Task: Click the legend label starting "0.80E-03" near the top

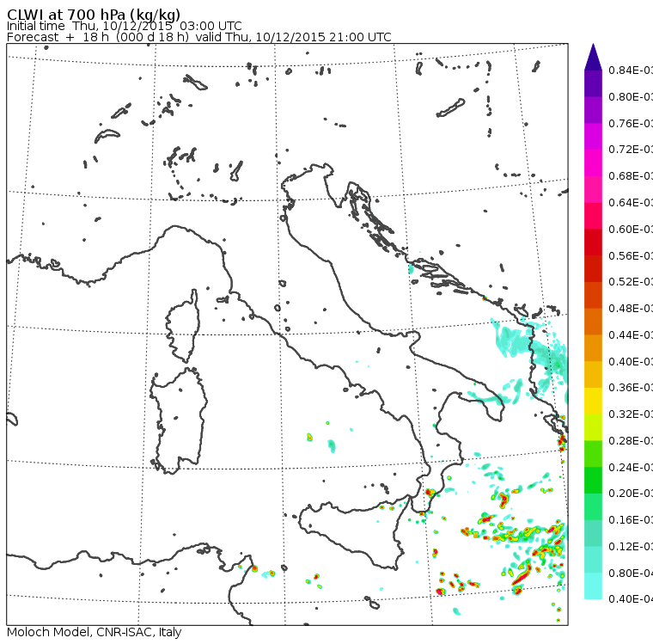Action: (x=631, y=96)
